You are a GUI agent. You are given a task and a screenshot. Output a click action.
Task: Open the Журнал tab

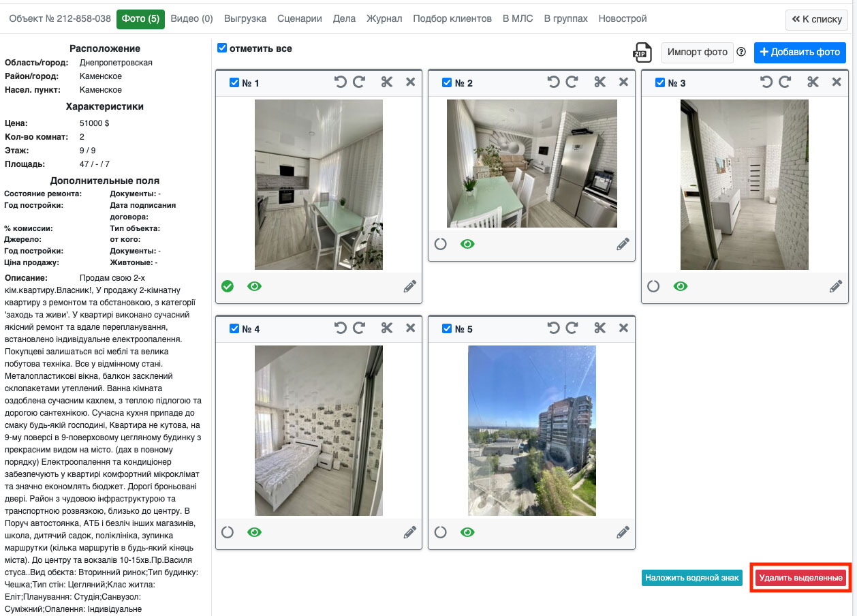point(384,19)
